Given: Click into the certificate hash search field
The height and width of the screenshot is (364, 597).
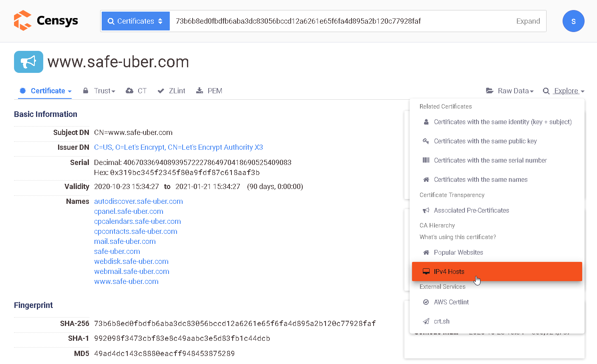Looking at the screenshot, I should [340, 21].
